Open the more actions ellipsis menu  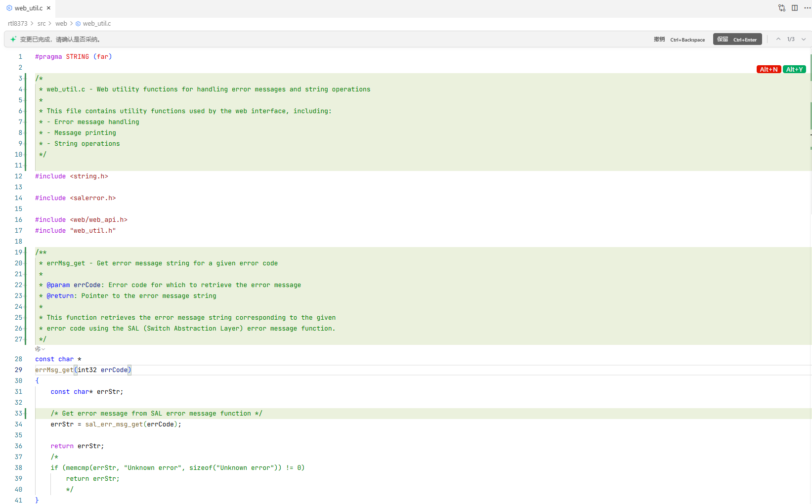(808, 8)
